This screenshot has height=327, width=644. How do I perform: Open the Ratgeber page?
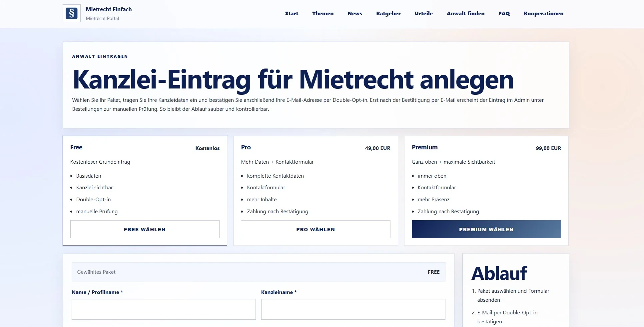pos(388,14)
